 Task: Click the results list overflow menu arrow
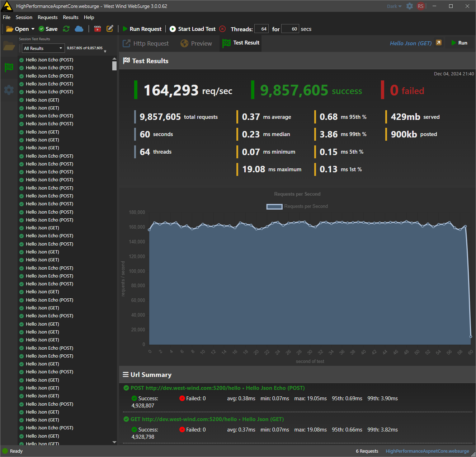click(105, 51)
